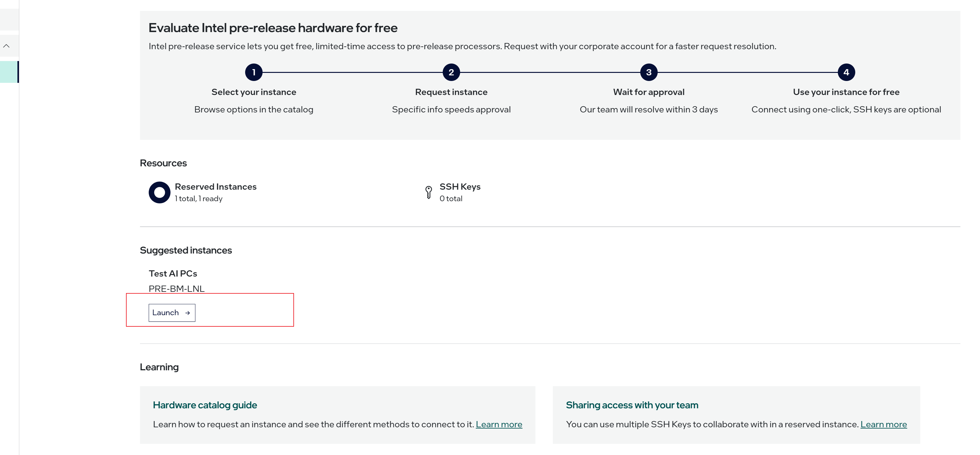Open Learn more link for Hardware catalog guide

tap(499, 424)
